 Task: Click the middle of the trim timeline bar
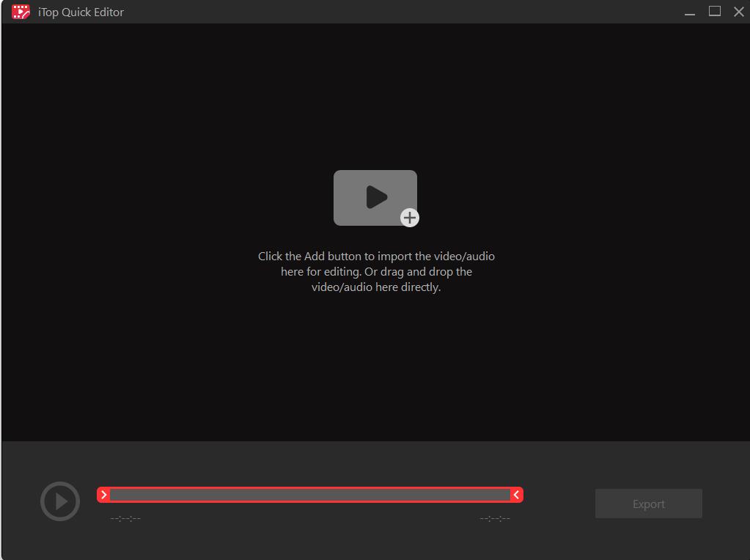(x=310, y=495)
